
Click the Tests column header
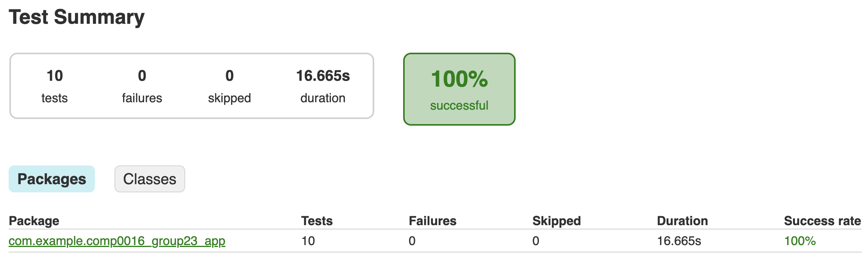(x=317, y=221)
